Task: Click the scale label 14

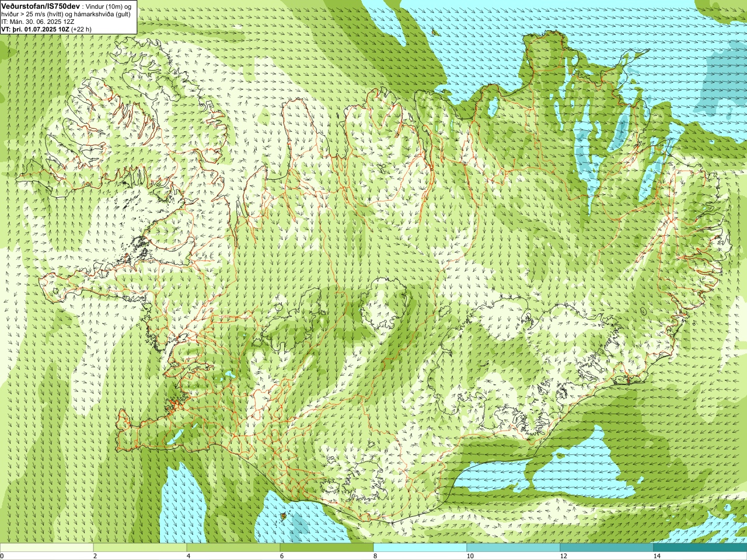Action: tap(657, 556)
